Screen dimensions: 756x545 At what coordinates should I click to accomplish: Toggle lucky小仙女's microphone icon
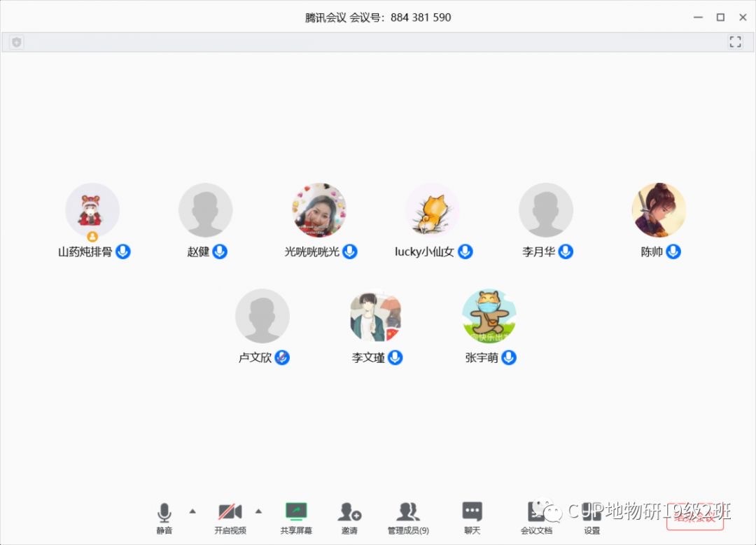click(x=465, y=251)
